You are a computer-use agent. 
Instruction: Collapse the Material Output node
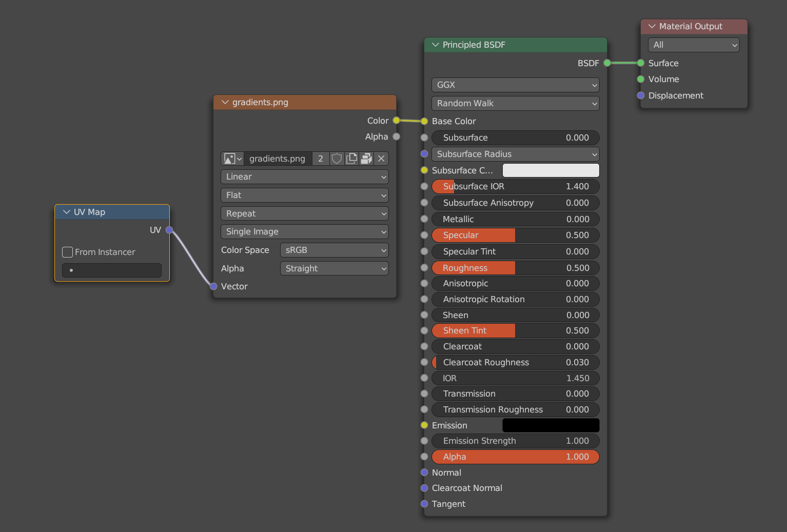tap(652, 26)
